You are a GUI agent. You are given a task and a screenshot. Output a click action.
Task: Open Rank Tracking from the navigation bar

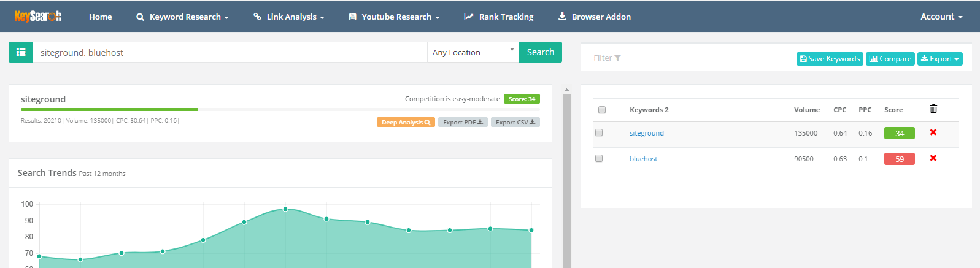499,17
